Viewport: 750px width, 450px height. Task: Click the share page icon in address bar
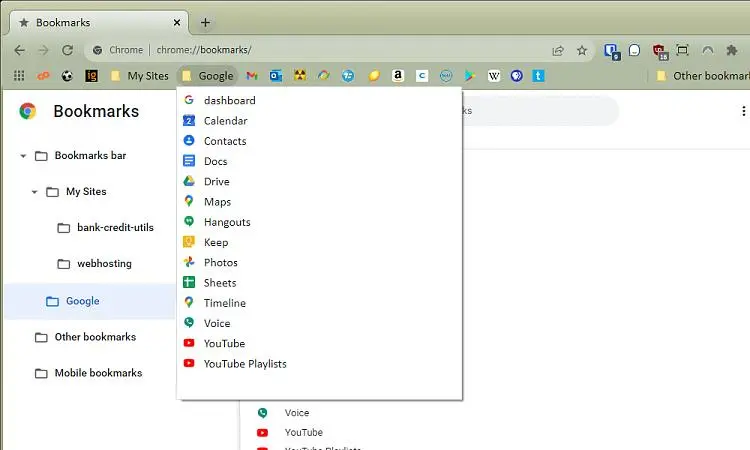(558, 50)
